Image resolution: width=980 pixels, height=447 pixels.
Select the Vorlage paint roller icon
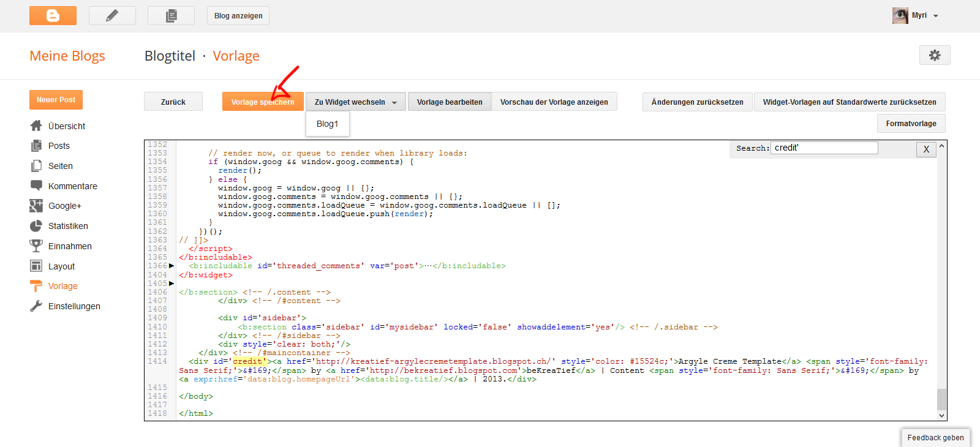click(x=36, y=286)
